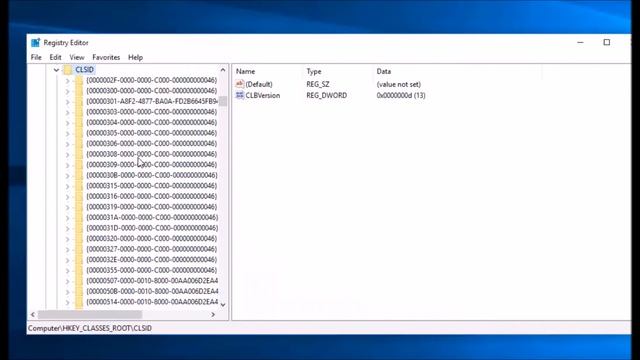640x360 pixels.
Task: Collapse the CLSID key
Action: [56, 70]
